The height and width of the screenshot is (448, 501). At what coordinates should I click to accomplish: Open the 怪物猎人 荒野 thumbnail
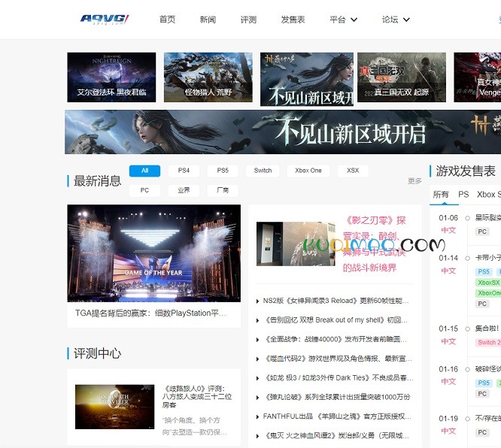pos(208,77)
